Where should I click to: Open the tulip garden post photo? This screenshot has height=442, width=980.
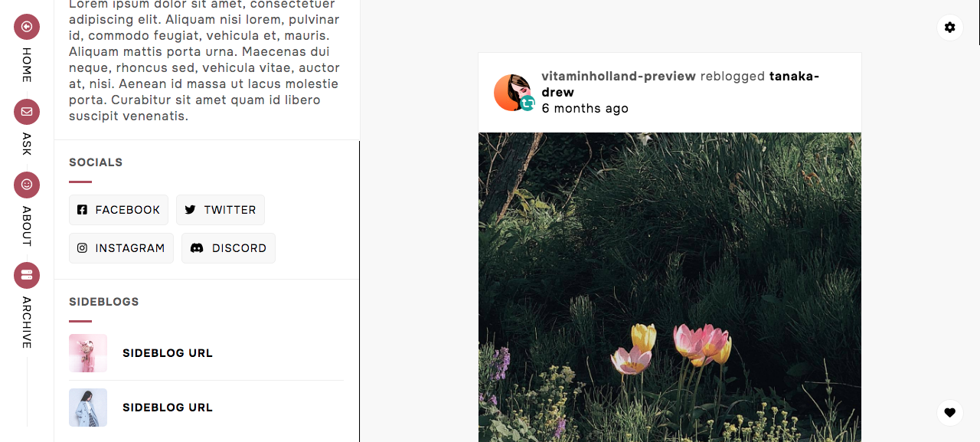point(670,287)
